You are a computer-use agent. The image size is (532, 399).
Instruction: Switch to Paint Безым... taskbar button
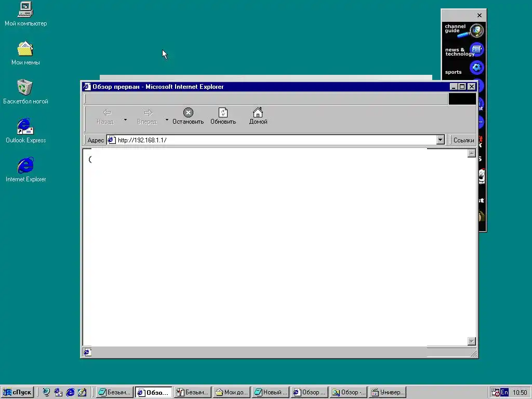click(x=192, y=392)
